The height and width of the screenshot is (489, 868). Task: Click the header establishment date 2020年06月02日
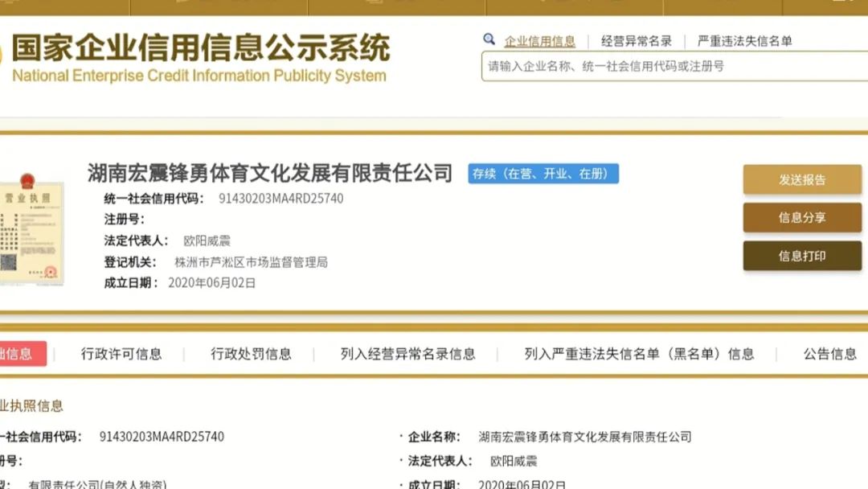212,283
